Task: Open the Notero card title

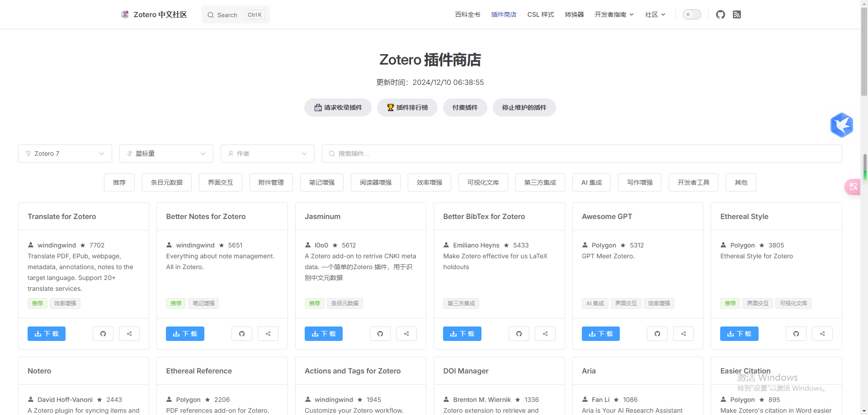Action: click(39, 371)
